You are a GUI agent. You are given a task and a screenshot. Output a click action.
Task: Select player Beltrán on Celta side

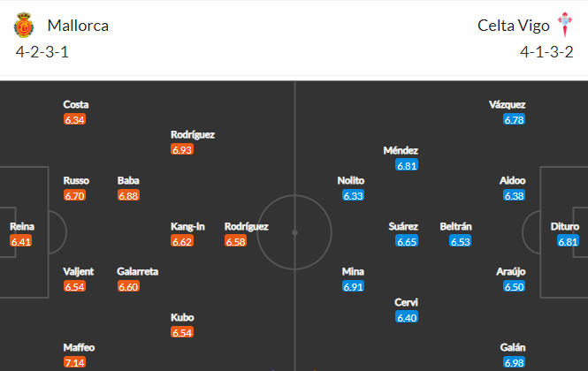point(455,226)
